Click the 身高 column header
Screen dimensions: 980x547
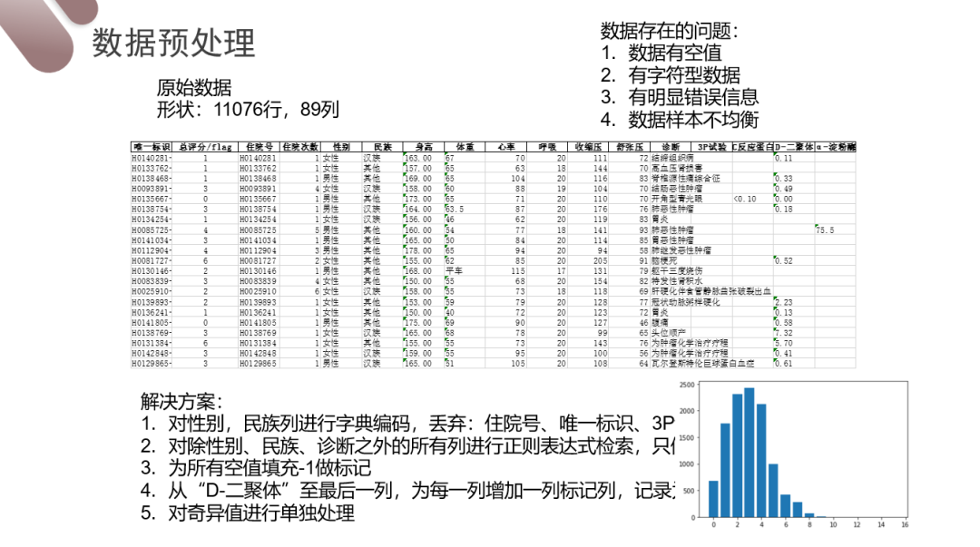[x=424, y=147]
